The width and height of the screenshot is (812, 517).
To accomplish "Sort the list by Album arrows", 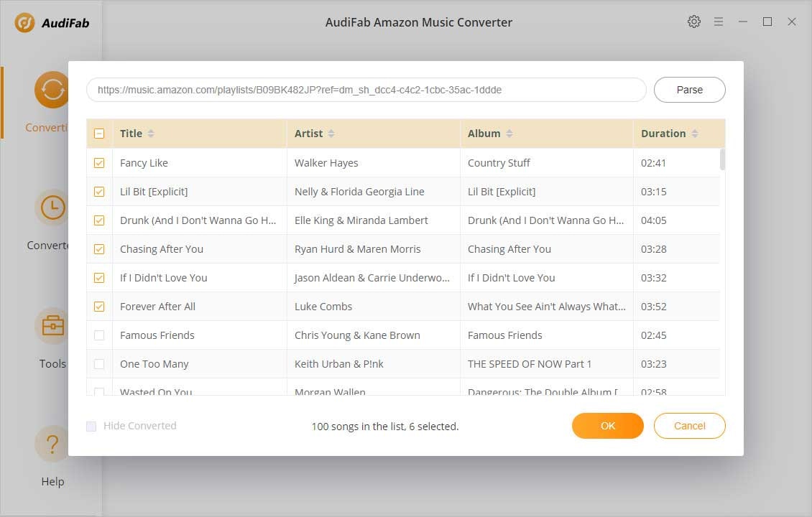I will click(x=509, y=134).
